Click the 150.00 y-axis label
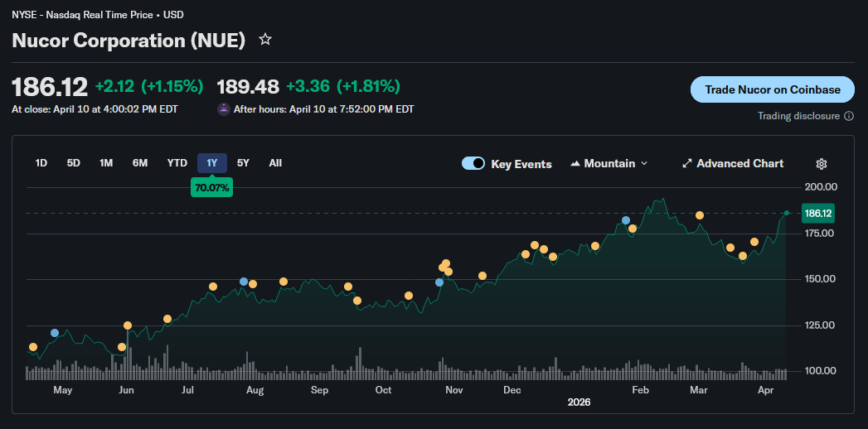 tap(822, 278)
